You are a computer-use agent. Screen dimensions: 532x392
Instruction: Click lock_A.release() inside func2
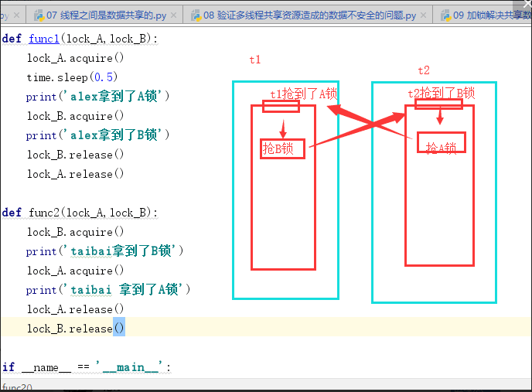pos(75,309)
